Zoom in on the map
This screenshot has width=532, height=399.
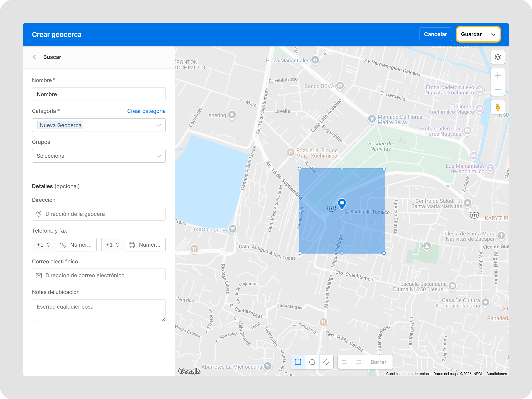click(x=498, y=75)
